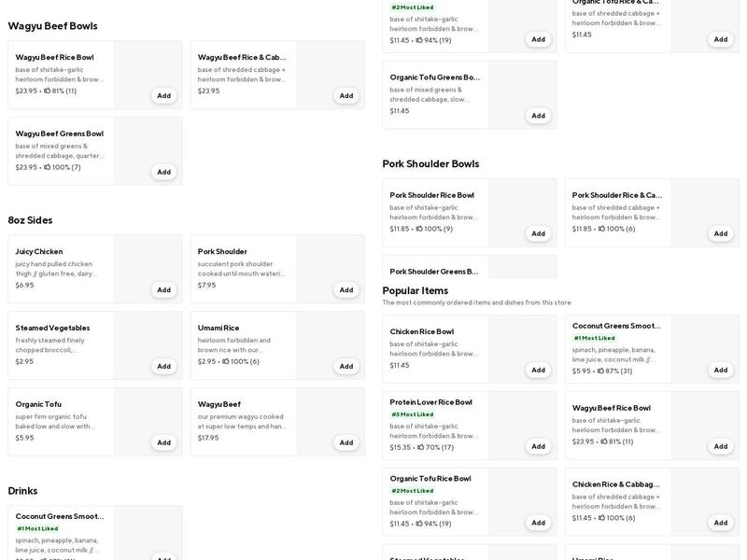Add Juicy Chicken 8oz side
This screenshot has width=747, height=560.
click(x=163, y=289)
